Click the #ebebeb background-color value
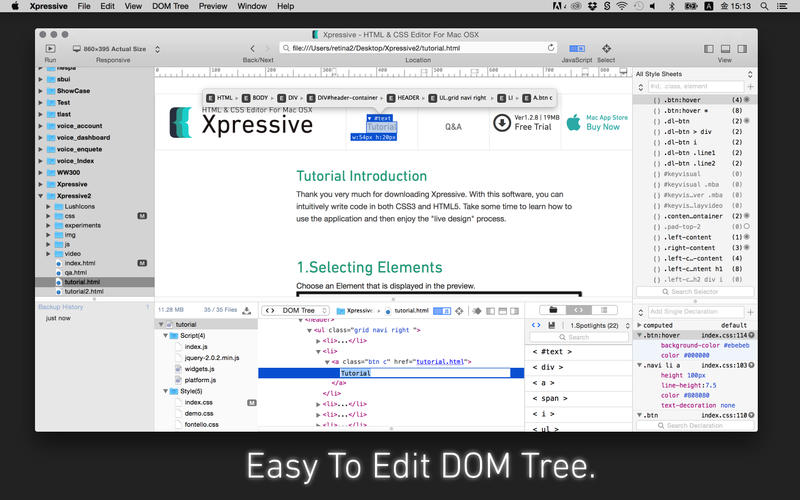 pyautogui.click(x=736, y=345)
